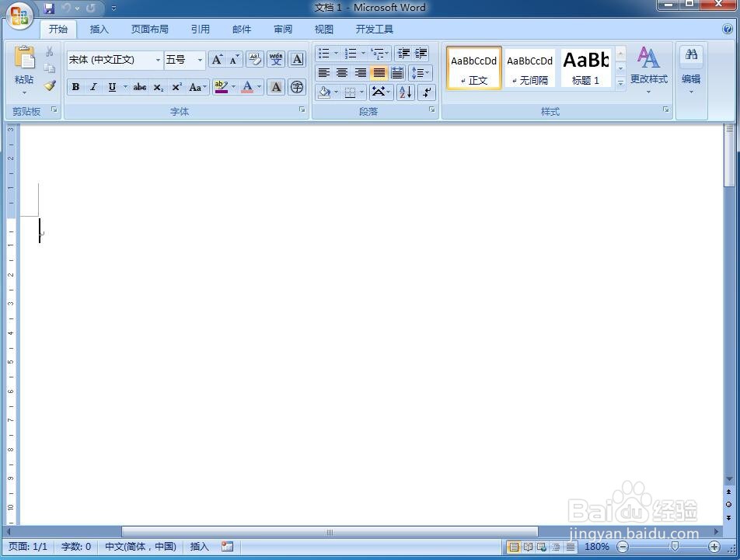Toggle Italic formatting
The height and width of the screenshot is (560, 740).
[x=93, y=87]
